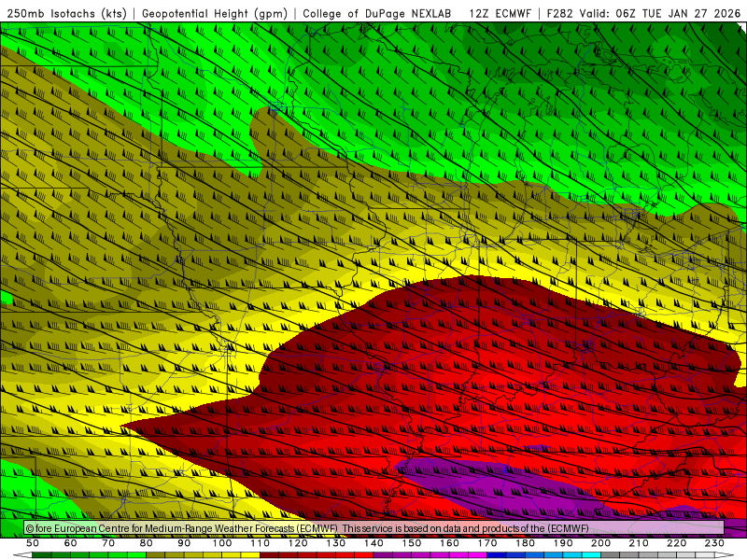
Task: Click the "Valid: 06Z TUE JAN 27 2026" text
Action: click(660, 13)
